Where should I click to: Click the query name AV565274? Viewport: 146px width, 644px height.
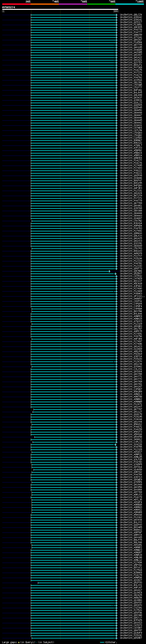coord(9,8)
